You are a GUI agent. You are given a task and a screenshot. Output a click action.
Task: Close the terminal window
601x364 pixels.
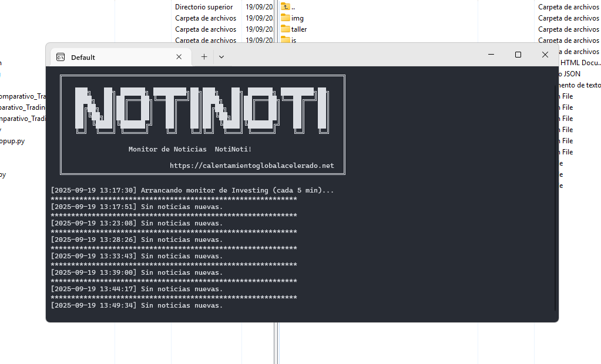point(545,55)
